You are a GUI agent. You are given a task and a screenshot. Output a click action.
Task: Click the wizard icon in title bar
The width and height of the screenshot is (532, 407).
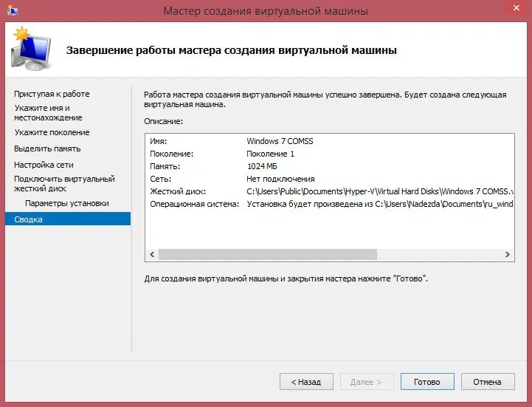coord(13,11)
